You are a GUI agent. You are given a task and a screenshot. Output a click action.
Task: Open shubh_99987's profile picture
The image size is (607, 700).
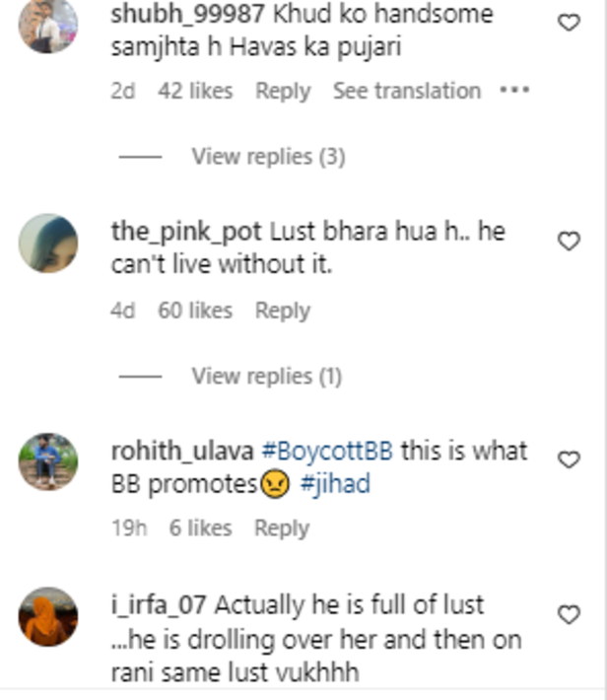point(48,25)
